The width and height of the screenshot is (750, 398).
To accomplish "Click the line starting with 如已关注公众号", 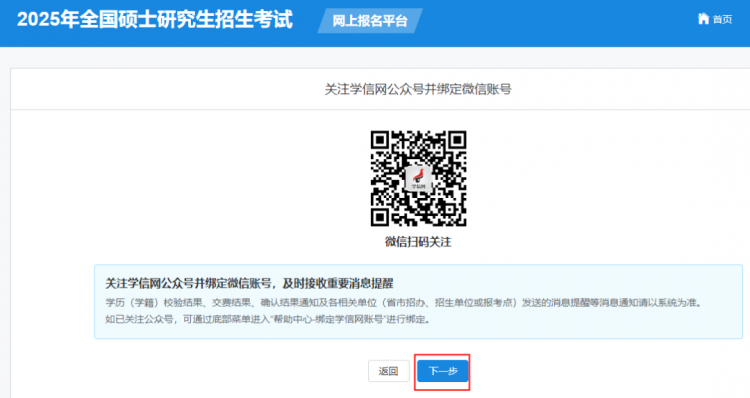I will click(x=268, y=320).
